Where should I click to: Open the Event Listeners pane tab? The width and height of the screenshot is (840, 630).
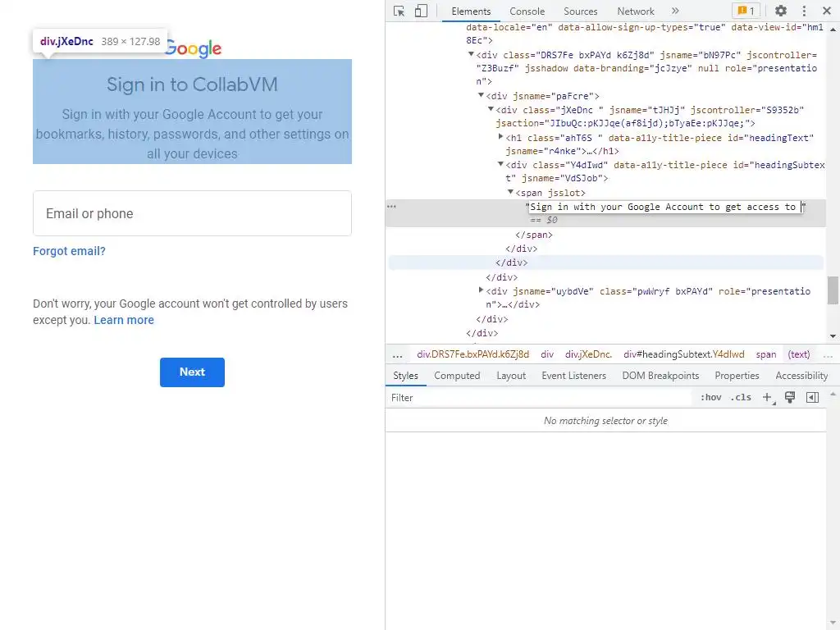[573, 376]
